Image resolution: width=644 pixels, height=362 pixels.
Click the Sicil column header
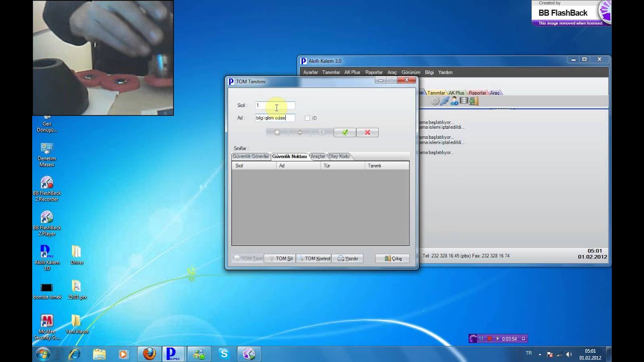pyautogui.click(x=254, y=165)
